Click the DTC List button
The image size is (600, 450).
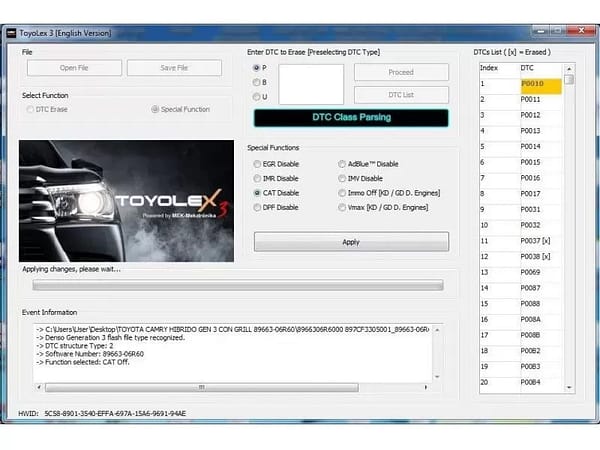point(401,95)
